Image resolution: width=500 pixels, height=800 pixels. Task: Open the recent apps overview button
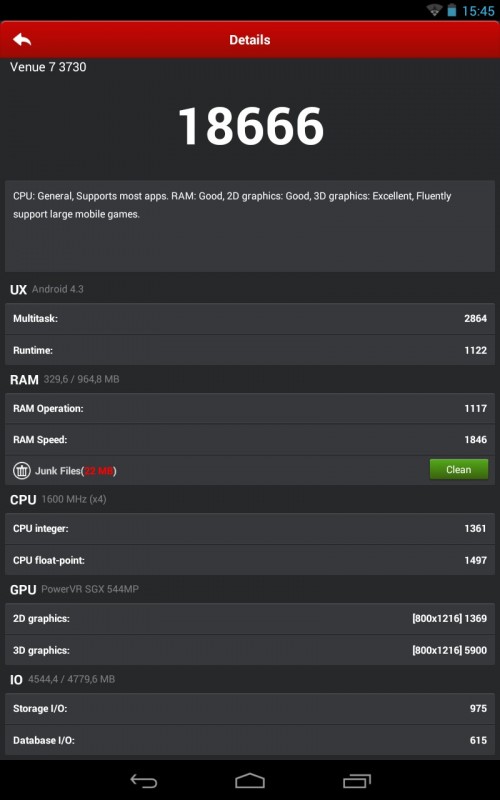[x=357, y=781]
